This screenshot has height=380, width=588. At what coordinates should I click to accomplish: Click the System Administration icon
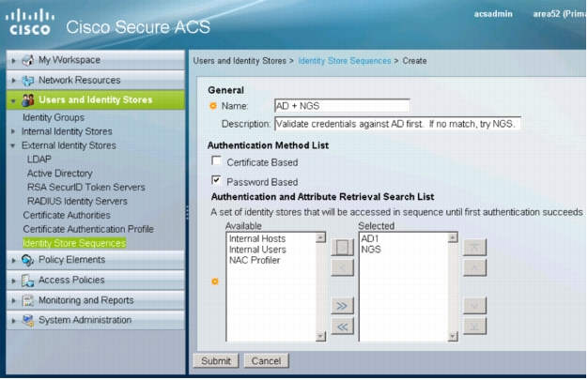[28, 320]
